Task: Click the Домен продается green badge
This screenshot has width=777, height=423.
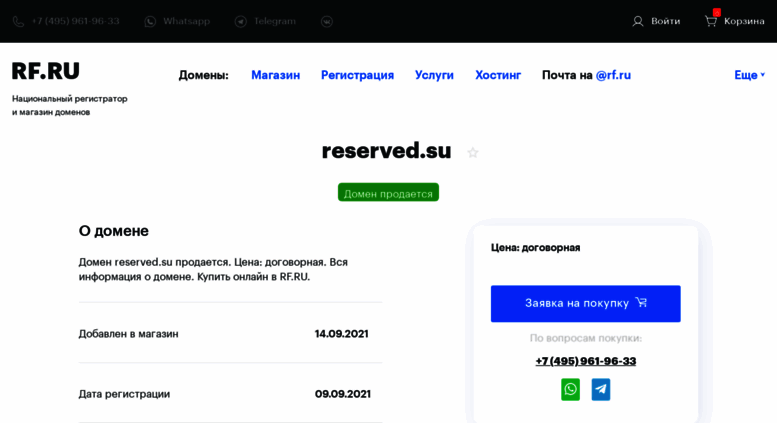Action: (388, 193)
